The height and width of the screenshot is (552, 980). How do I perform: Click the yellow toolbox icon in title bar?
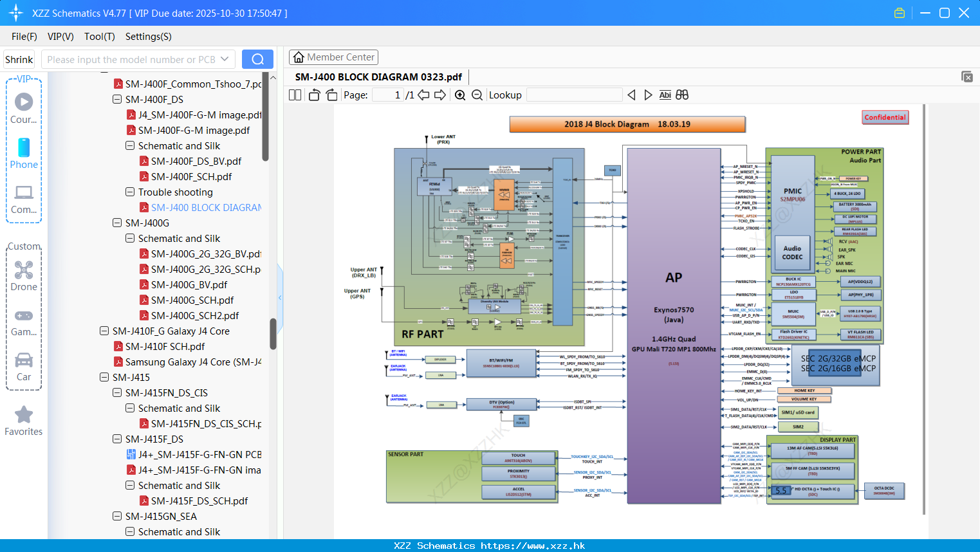point(900,13)
